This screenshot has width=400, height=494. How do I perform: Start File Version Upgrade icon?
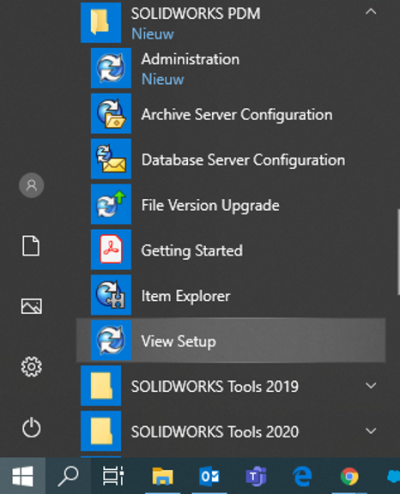point(111,204)
